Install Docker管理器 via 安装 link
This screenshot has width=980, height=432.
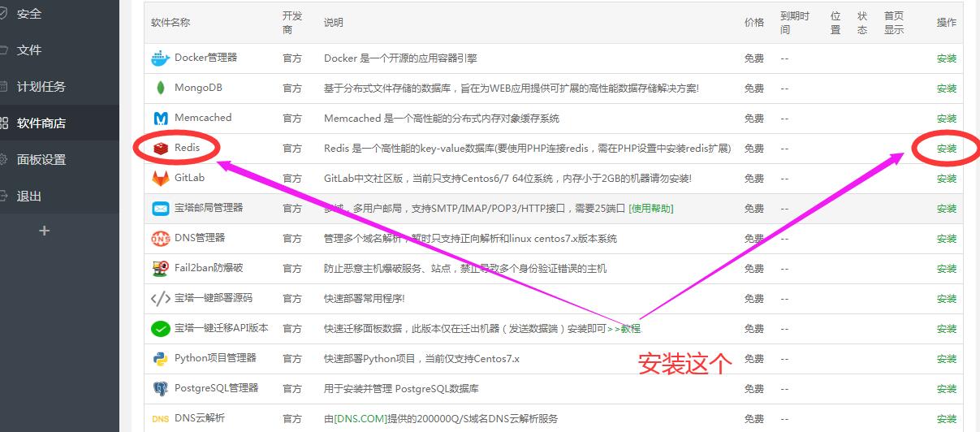[x=946, y=58]
